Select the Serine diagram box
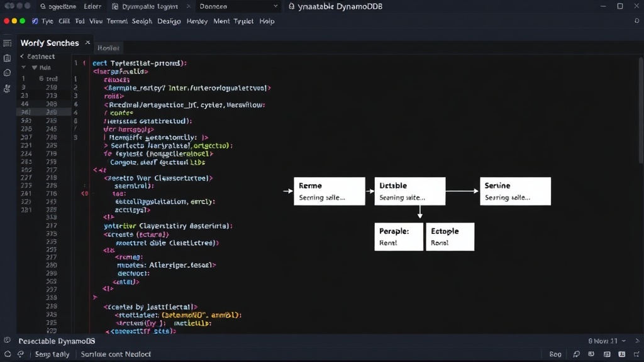This screenshot has height=362, width=644. pyautogui.click(x=516, y=191)
